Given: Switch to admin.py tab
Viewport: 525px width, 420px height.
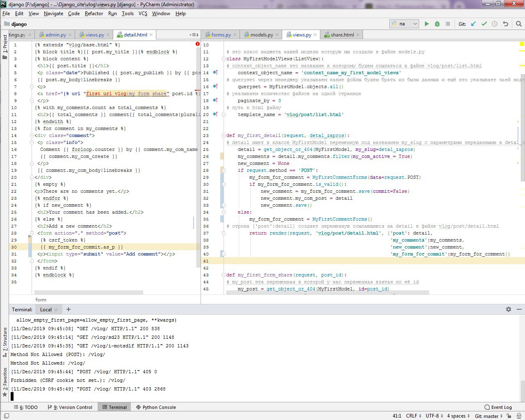Looking at the screenshot, I should coord(55,35).
